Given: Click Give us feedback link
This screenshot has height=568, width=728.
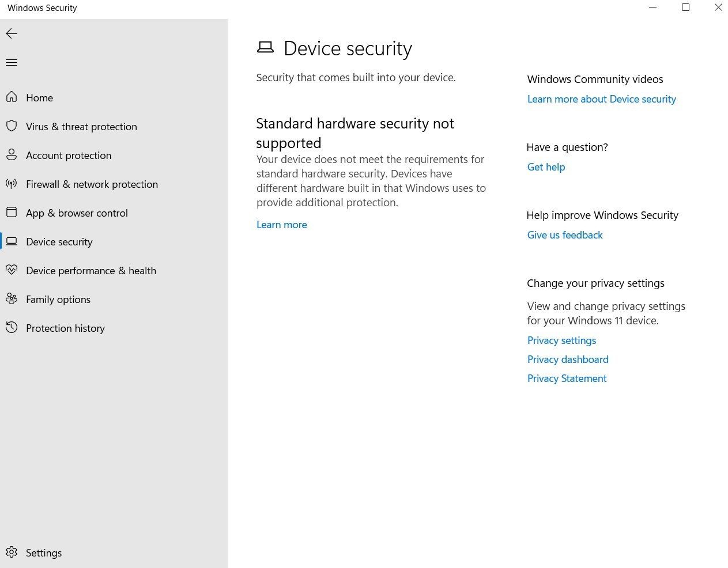Looking at the screenshot, I should (x=565, y=235).
